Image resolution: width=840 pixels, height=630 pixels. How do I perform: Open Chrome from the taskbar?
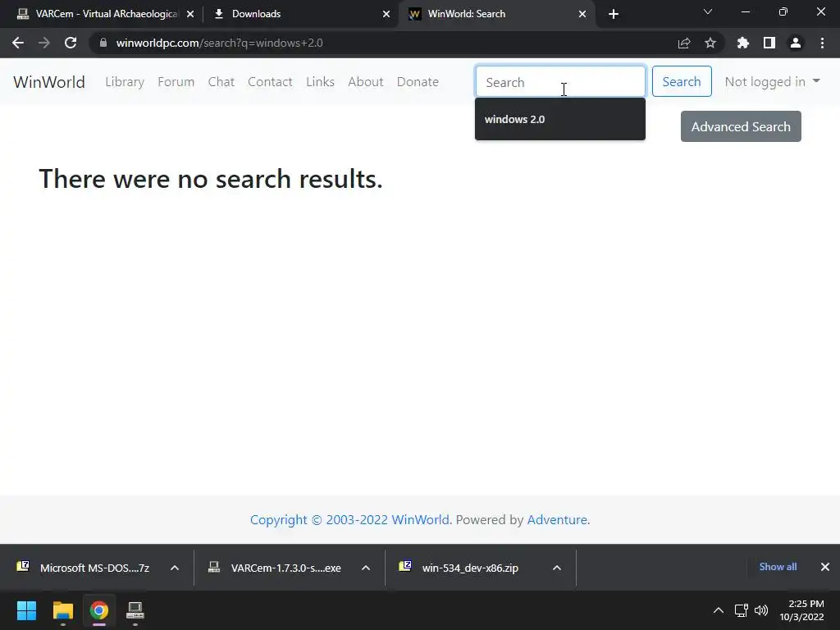coord(98,610)
